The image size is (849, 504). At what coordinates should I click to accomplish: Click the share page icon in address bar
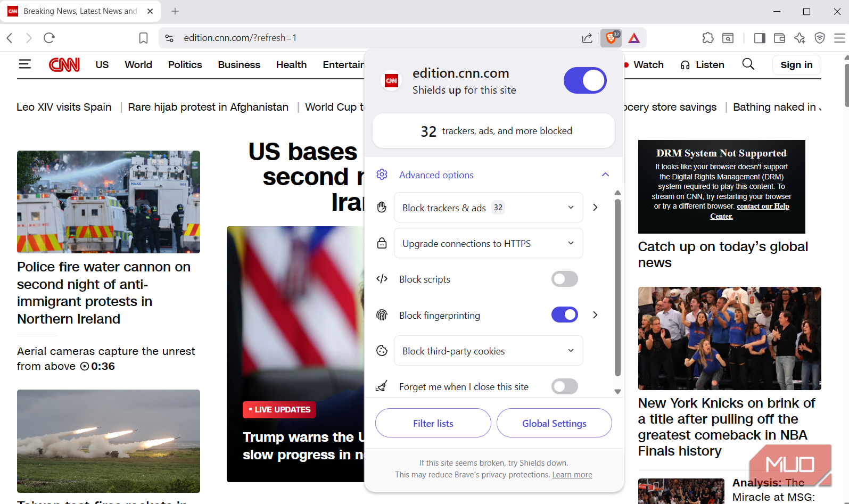[587, 38]
